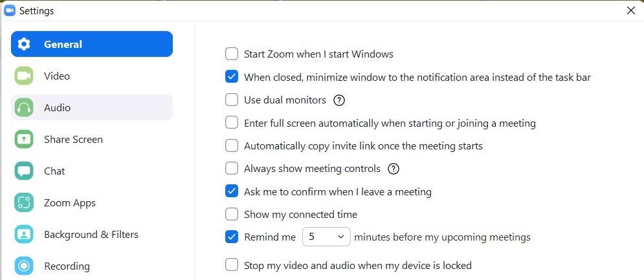Uncheck minimize window to notification area option
This screenshot has width=644, height=280.
[232, 77]
